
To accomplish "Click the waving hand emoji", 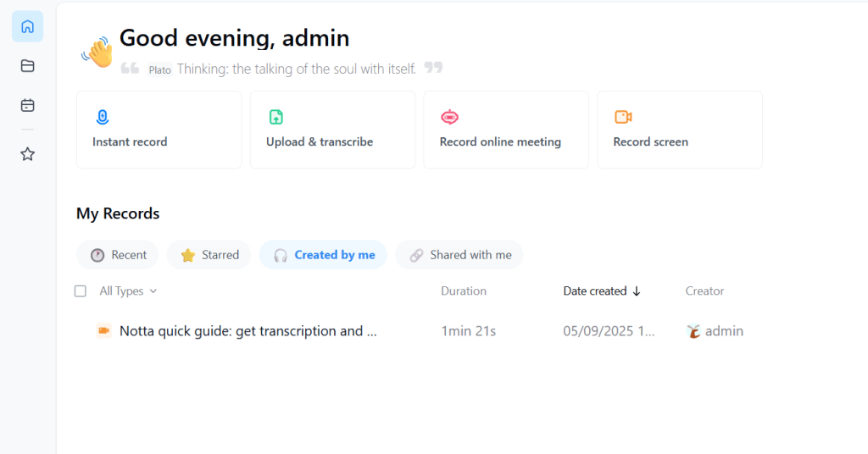I will 97,52.
